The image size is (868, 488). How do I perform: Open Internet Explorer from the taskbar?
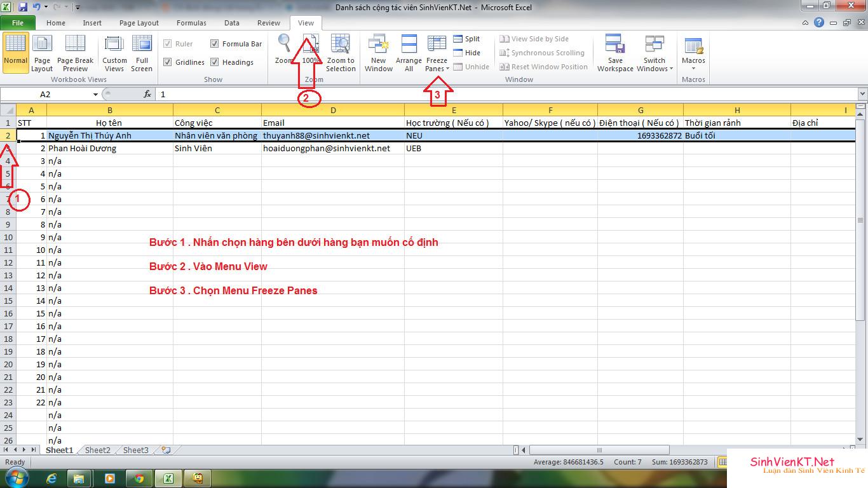point(51,478)
